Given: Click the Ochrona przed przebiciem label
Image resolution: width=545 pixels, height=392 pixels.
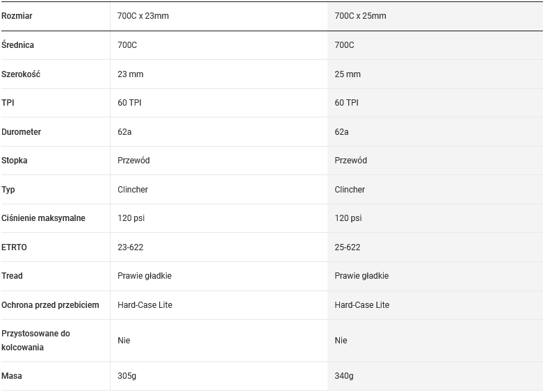Looking at the screenshot, I should 50,305.
